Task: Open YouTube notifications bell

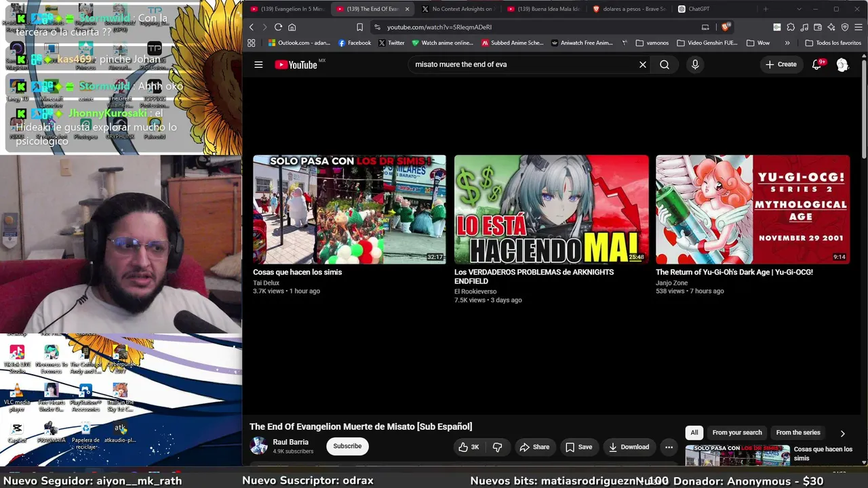Action: [817, 64]
